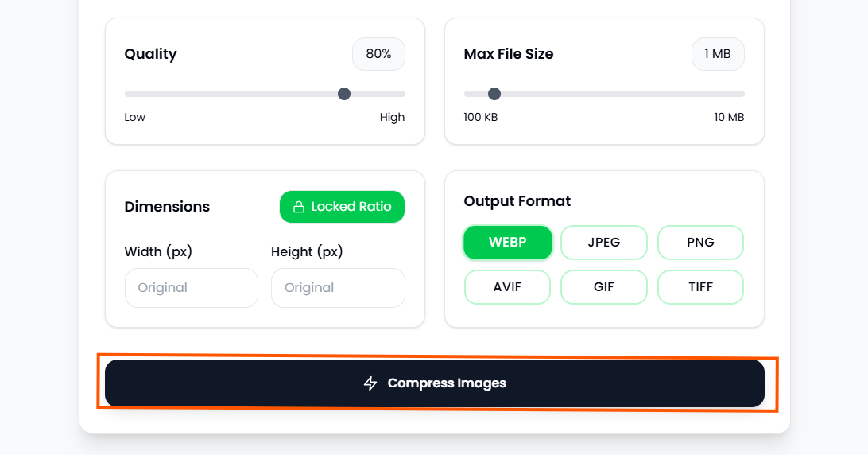This screenshot has height=455, width=868.
Task: Click the Max File Size slider handle
Action: click(494, 94)
